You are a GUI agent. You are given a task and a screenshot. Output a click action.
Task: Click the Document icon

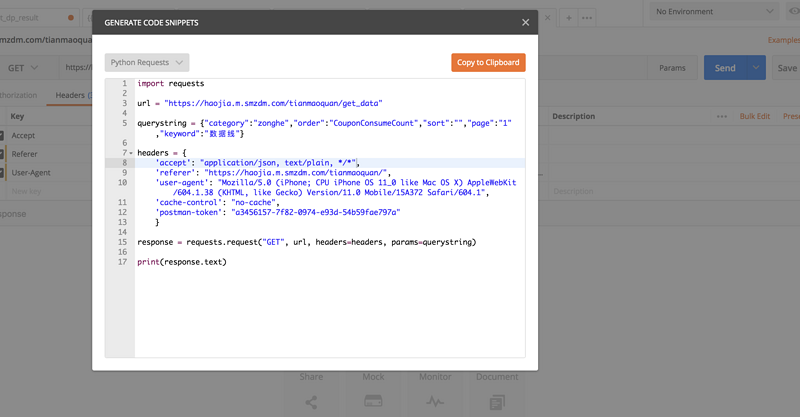(x=497, y=402)
